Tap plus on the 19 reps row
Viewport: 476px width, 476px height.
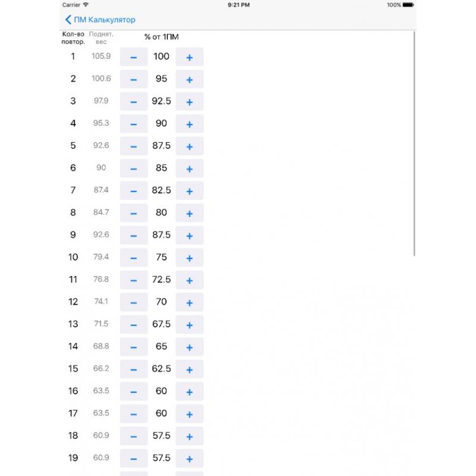[x=189, y=458]
